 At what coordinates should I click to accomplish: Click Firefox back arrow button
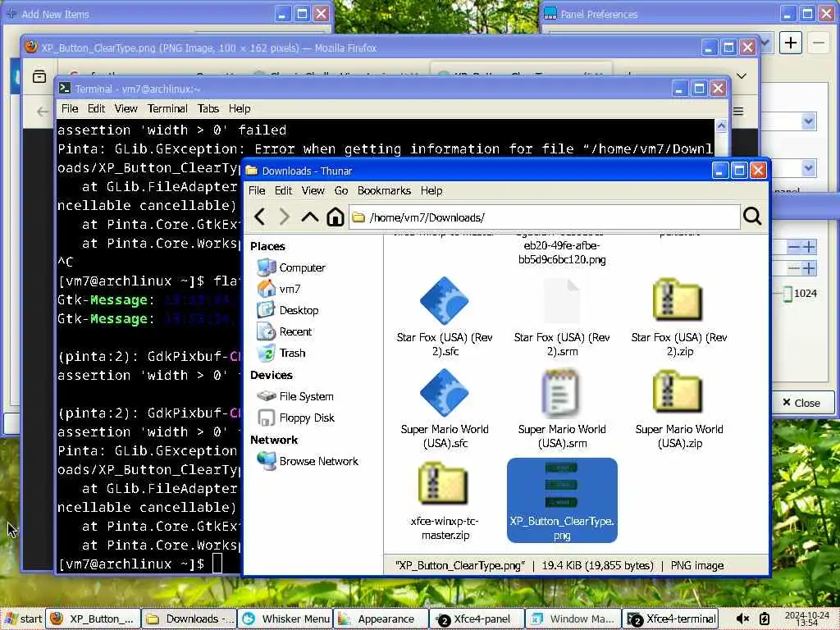click(x=43, y=112)
